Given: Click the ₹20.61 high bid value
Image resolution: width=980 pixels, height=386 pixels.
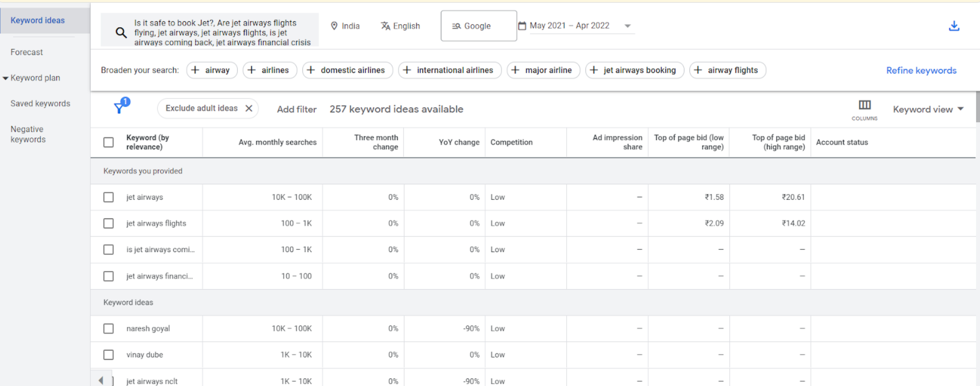Looking at the screenshot, I should point(793,197).
